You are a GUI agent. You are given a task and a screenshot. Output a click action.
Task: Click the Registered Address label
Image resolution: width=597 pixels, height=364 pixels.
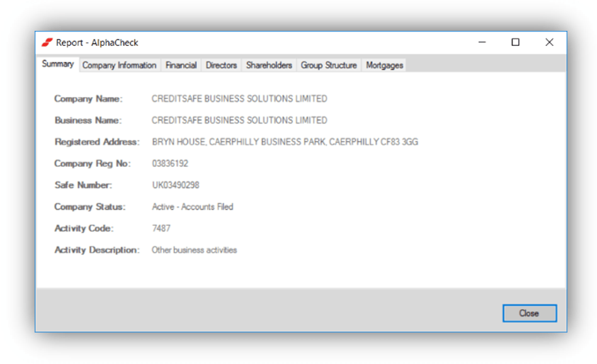tap(97, 142)
